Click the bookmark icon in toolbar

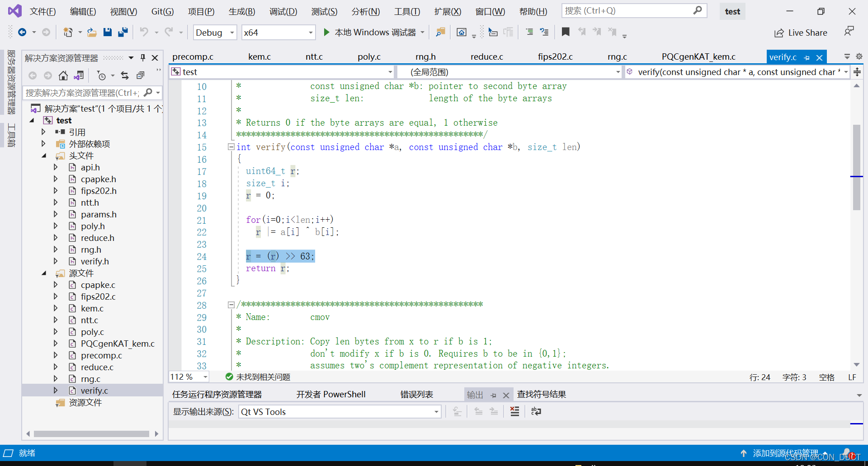point(565,32)
